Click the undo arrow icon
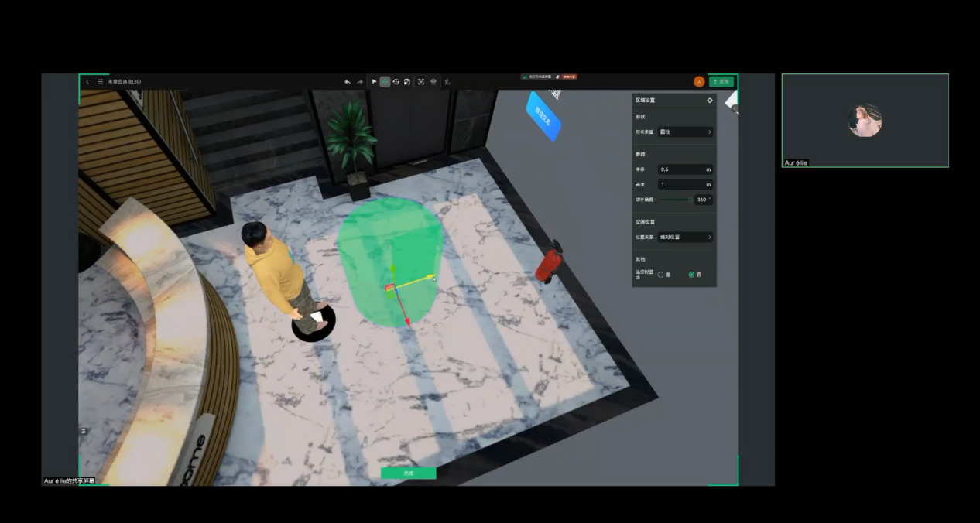980x523 pixels. [x=348, y=82]
